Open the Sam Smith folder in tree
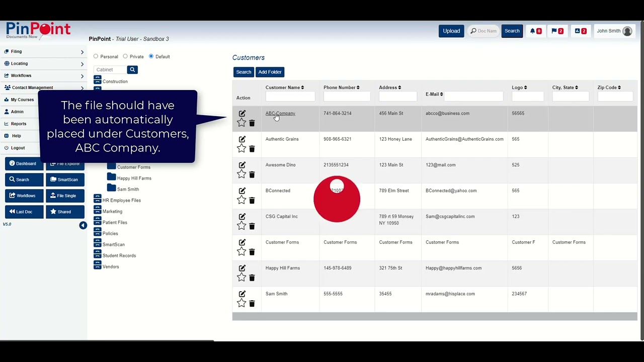This screenshot has width=644, height=362. [x=123, y=189]
